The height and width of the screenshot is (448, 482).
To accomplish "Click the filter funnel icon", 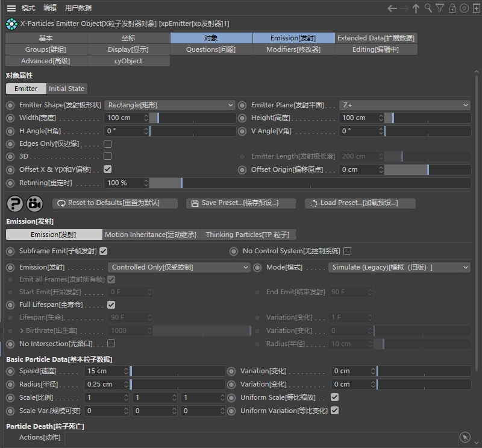I will click(440, 8).
